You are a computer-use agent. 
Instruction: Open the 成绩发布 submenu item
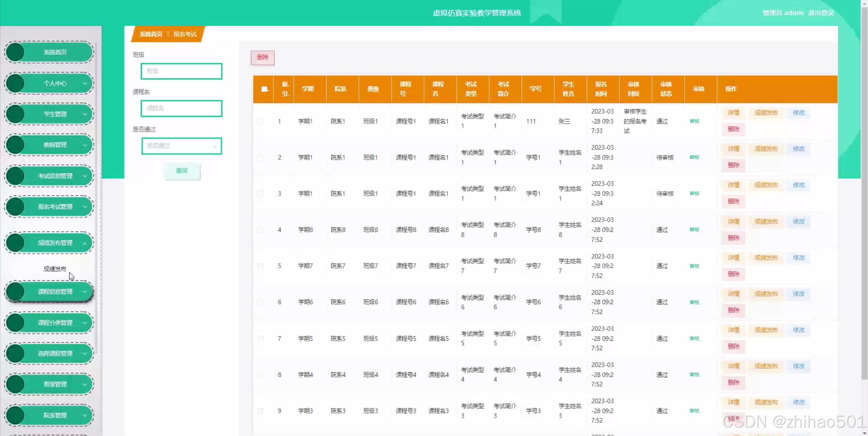55,269
